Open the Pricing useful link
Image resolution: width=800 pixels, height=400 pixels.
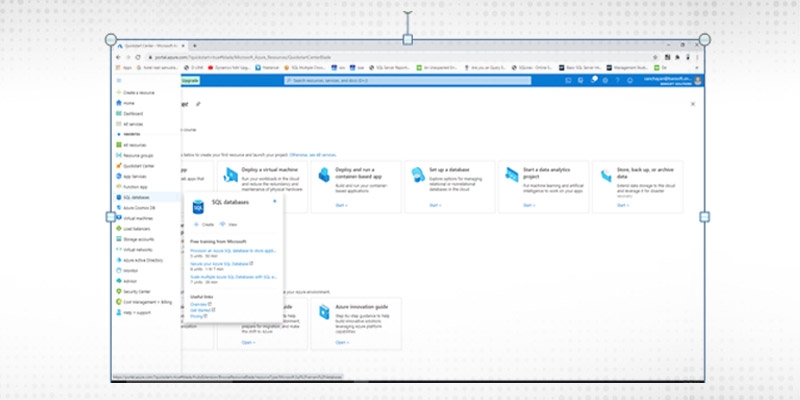click(198, 316)
